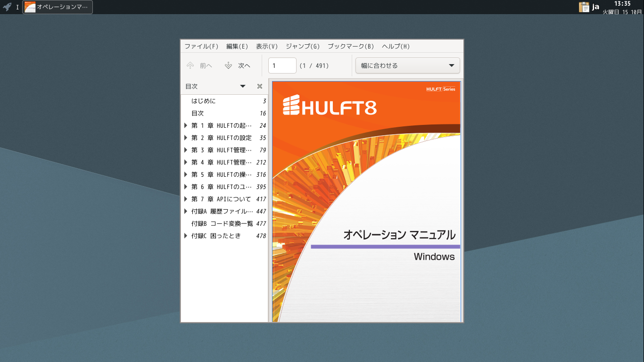Viewport: 644px width, 362px height.
Task: Click the 付録C 困ったとき appendix title
Action: [x=216, y=236]
